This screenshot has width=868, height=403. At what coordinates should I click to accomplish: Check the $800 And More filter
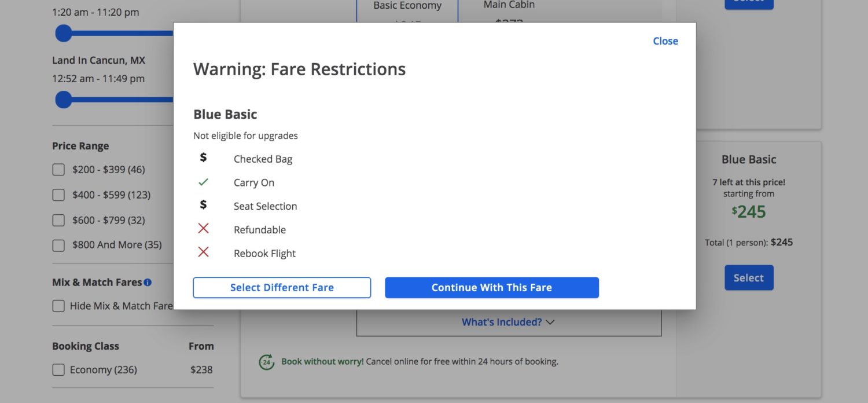pyautogui.click(x=58, y=245)
